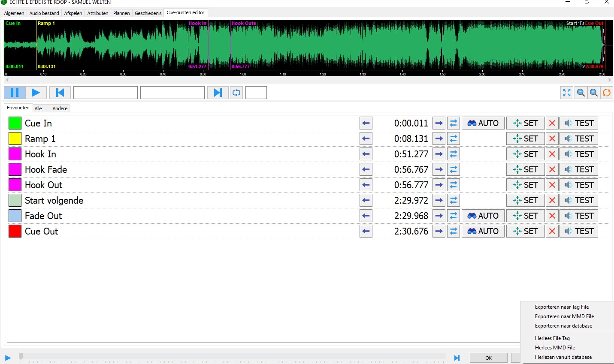Click the swap icon in the Cue In row
The width and height of the screenshot is (614, 364).
pos(454,123)
